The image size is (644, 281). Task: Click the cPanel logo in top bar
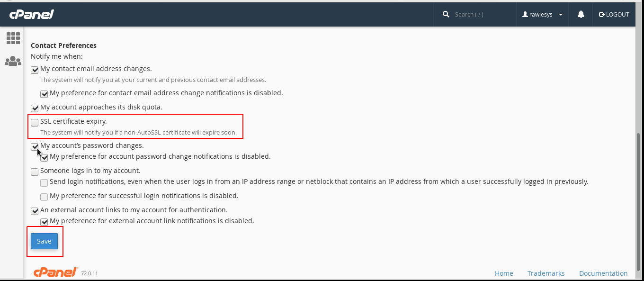pos(31,14)
